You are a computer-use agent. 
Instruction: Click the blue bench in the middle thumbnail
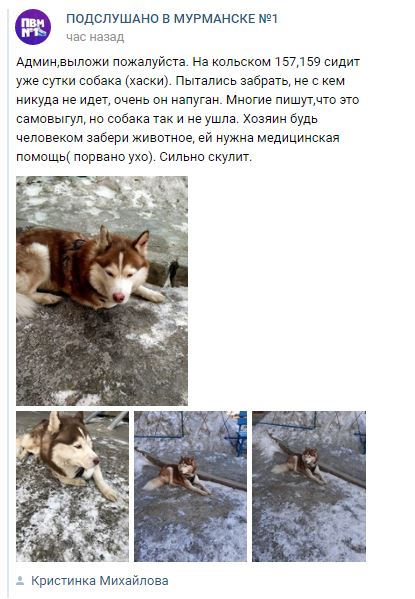[241, 434]
